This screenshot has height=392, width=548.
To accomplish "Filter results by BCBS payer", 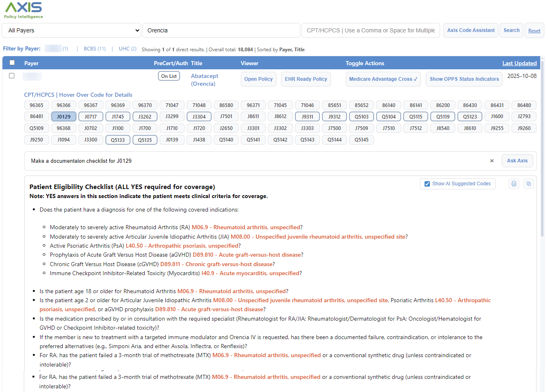I will pos(94,49).
